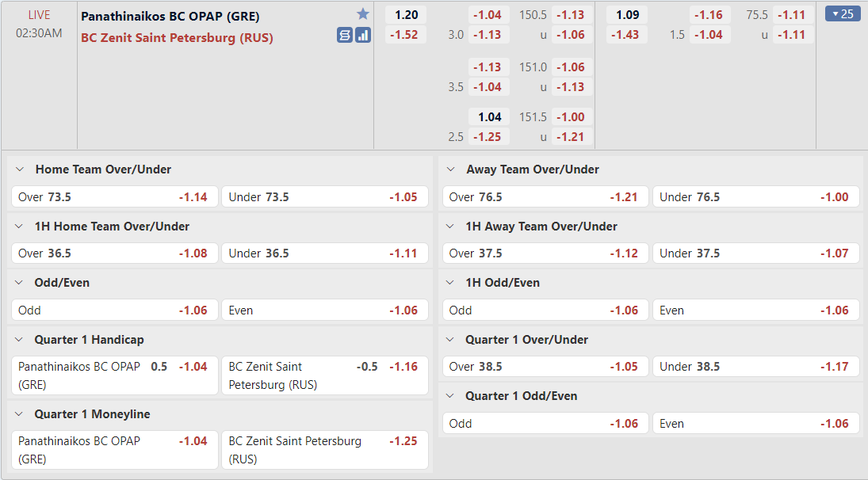Collapse the Away Team Over/Under section
The height and width of the screenshot is (480, 868).
tap(450, 170)
